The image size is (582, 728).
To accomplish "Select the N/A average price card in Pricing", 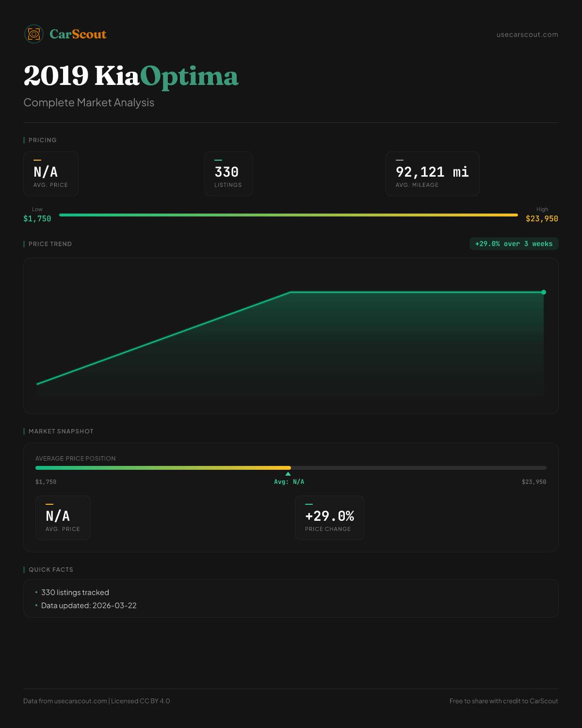I will [x=51, y=174].
